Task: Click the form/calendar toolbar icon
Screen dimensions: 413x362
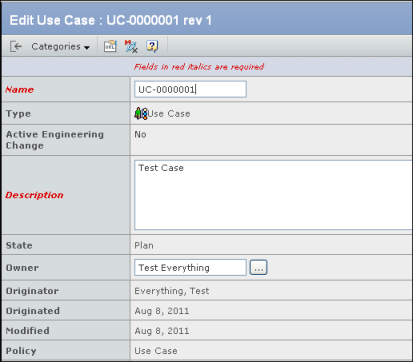Action: pos(110,46)
